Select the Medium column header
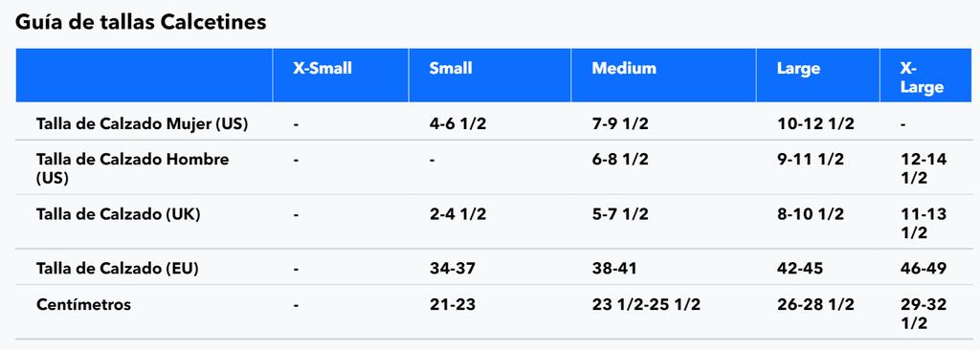Screen dimensions: 980x350 624,68
